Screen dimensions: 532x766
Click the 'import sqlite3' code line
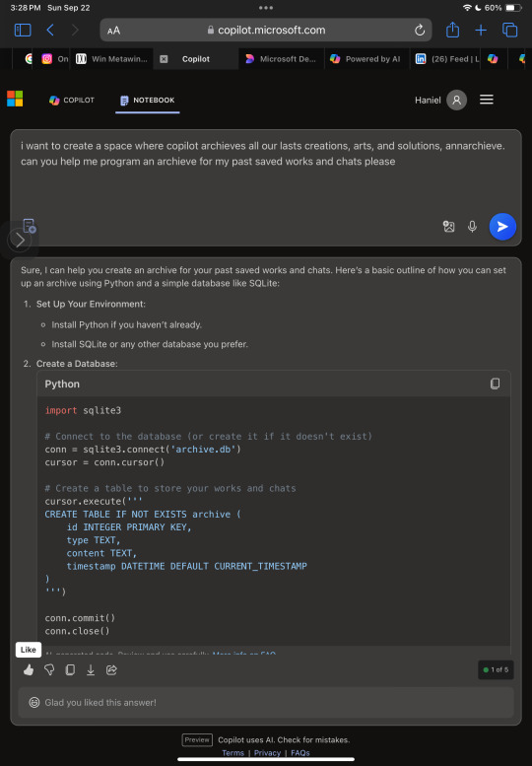pyautogui.click(x=83, y=410)
